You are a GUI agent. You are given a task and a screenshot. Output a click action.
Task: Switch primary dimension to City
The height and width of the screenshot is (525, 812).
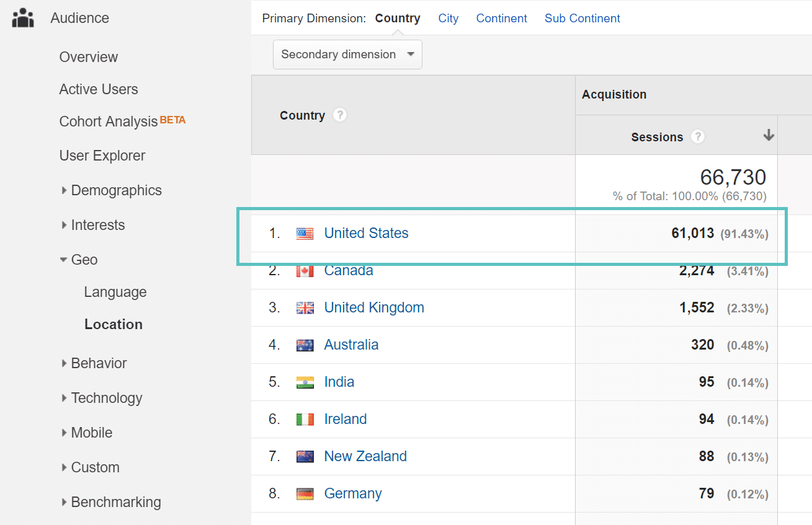click(448, 18)
